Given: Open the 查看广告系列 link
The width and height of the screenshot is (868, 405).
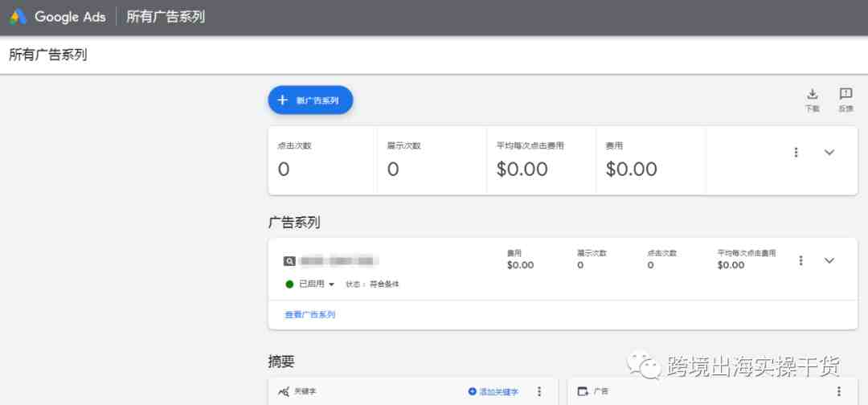Looking at the screenshot, I should [310, 315].
